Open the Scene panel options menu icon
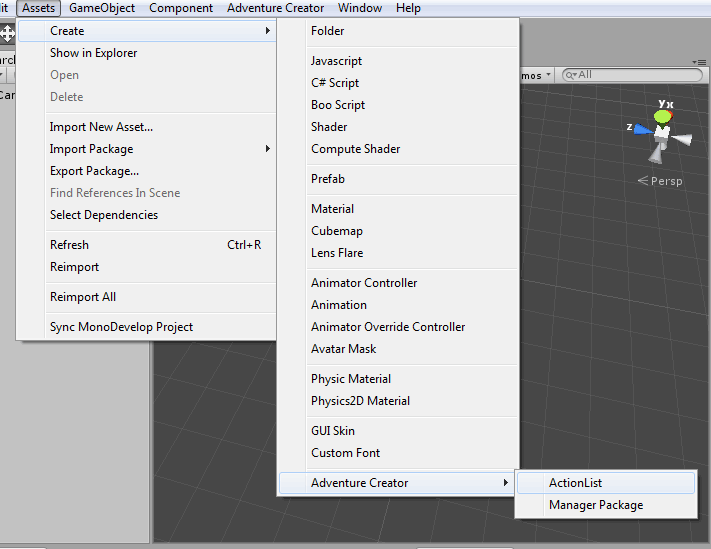Screen dimensions: 711x549 click(x=700, y=62)
